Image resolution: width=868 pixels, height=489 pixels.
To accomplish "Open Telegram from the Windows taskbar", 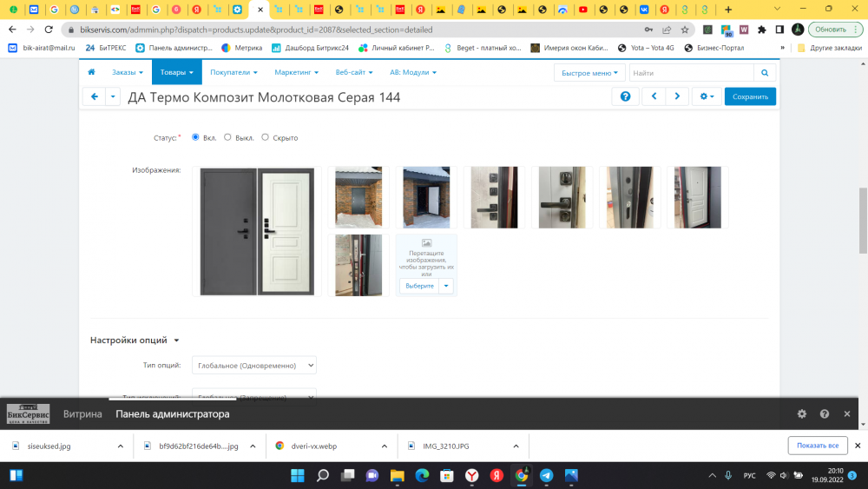I will 547,475.
